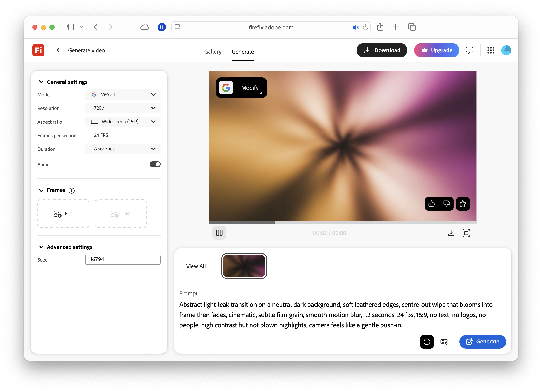
Task: Click the blue Generate button
Action: click(483, 342)
